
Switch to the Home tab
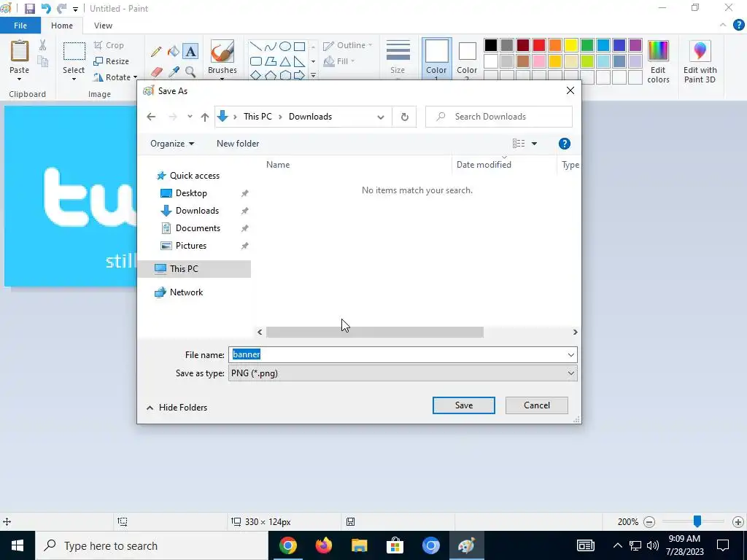pyautogui.click(x=62, y=26)
